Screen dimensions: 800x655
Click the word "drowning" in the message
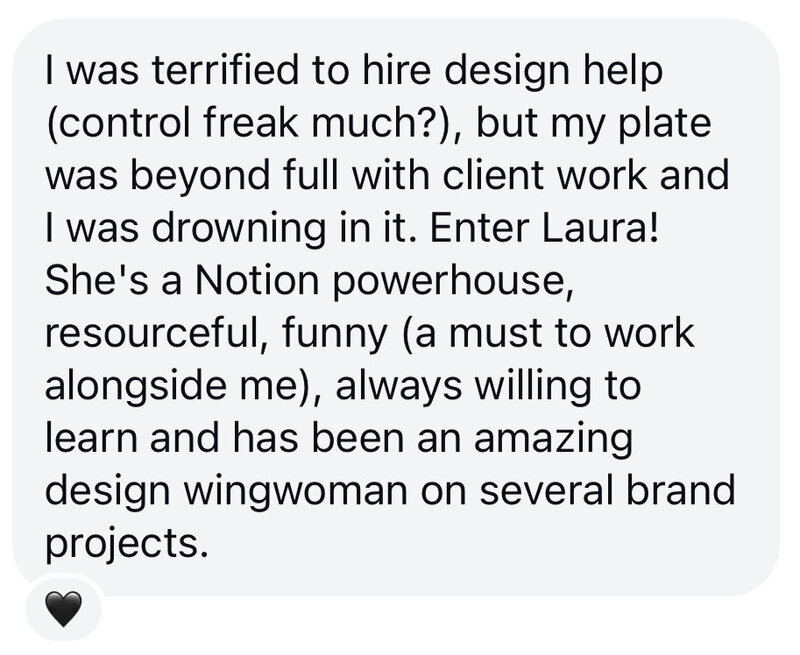(x=238, y=230)
